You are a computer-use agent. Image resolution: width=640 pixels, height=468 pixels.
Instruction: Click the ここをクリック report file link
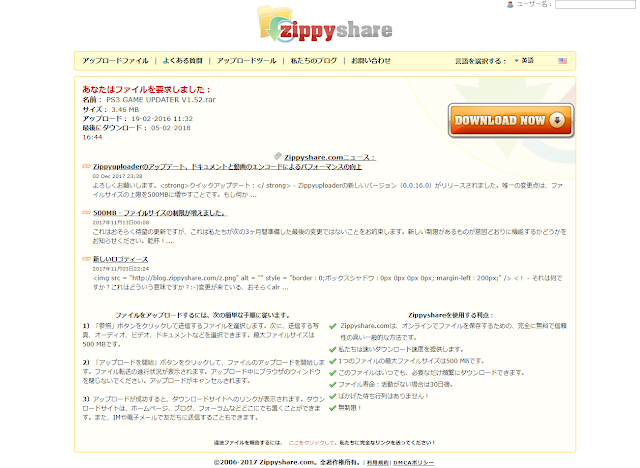[311, 443]
